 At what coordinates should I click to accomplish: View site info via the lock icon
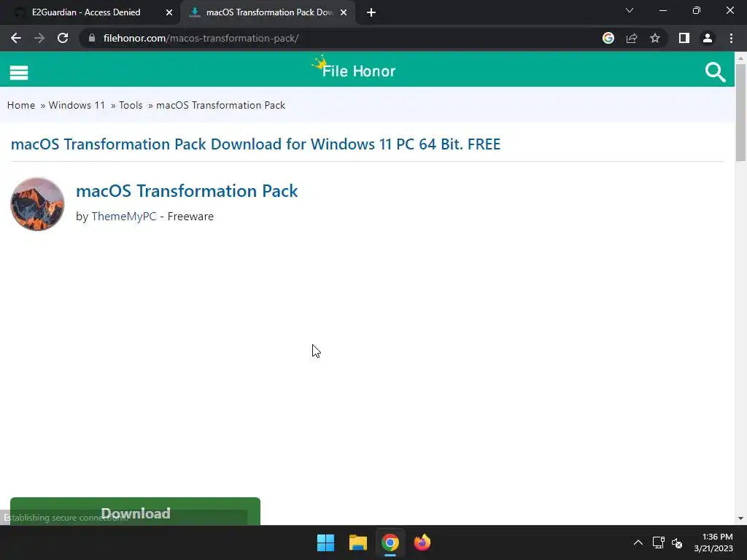[x=92, y=38]
